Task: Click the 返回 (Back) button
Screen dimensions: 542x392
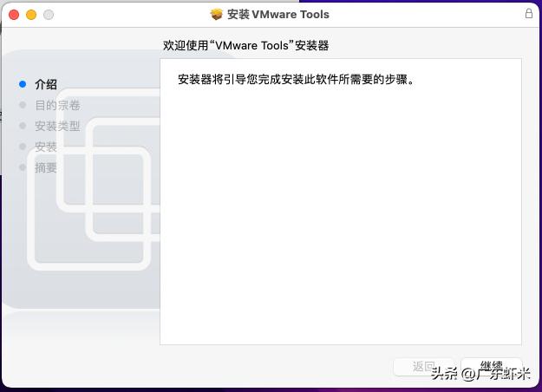Action: tap(423, 367)
